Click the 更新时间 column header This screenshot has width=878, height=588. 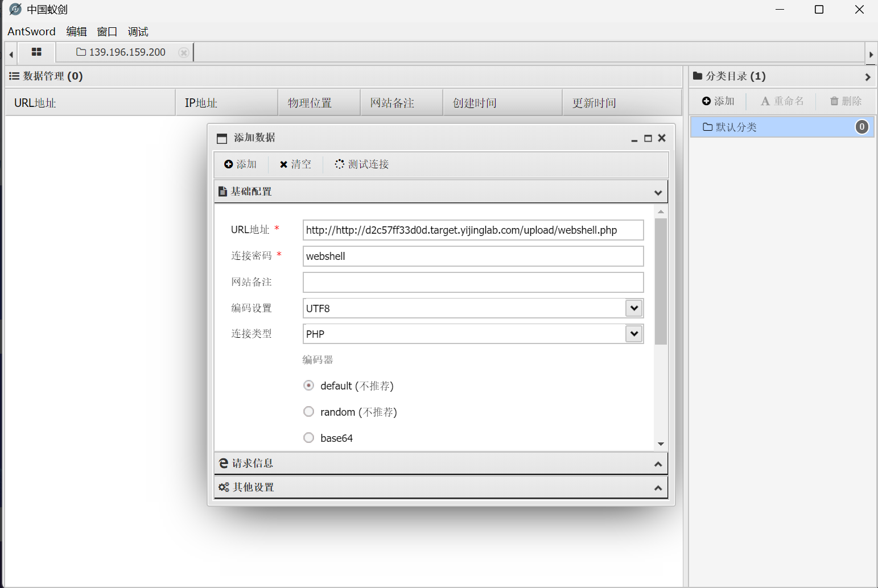tap(622, 103)
